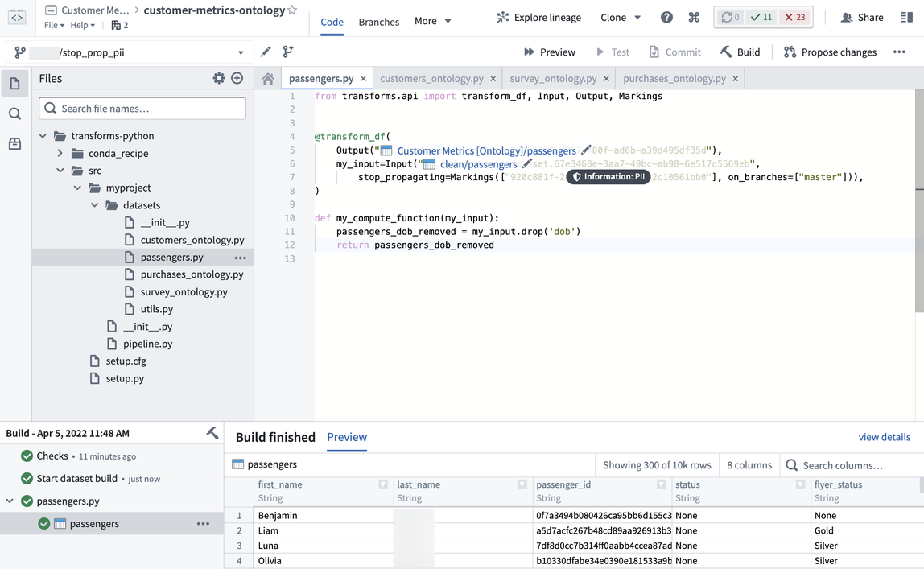The image size is (924, 569).
Task: Click the edit branch pencil icon
Action: point(266,52)
